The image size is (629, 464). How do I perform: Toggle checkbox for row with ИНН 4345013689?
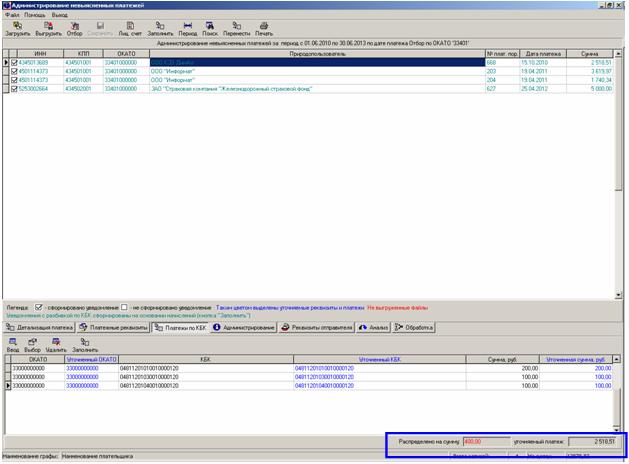click(13, 63)
